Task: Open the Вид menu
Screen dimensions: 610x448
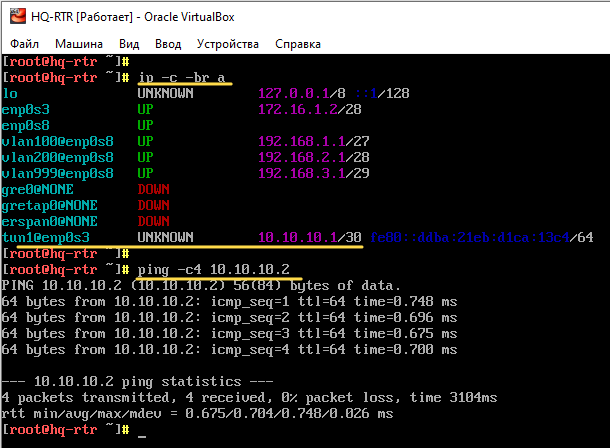Action: [x=129, y=44]
